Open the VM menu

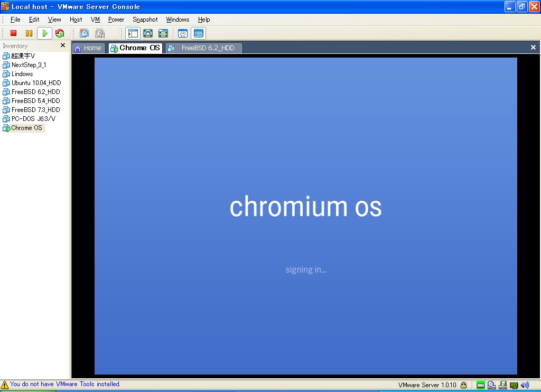[x=95, y=20]
